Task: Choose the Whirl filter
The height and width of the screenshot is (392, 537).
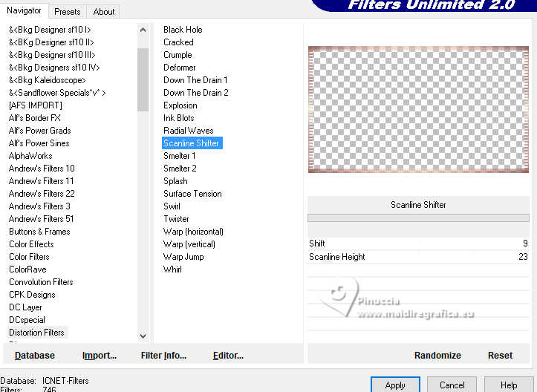Action: click(x=172, y=269)
